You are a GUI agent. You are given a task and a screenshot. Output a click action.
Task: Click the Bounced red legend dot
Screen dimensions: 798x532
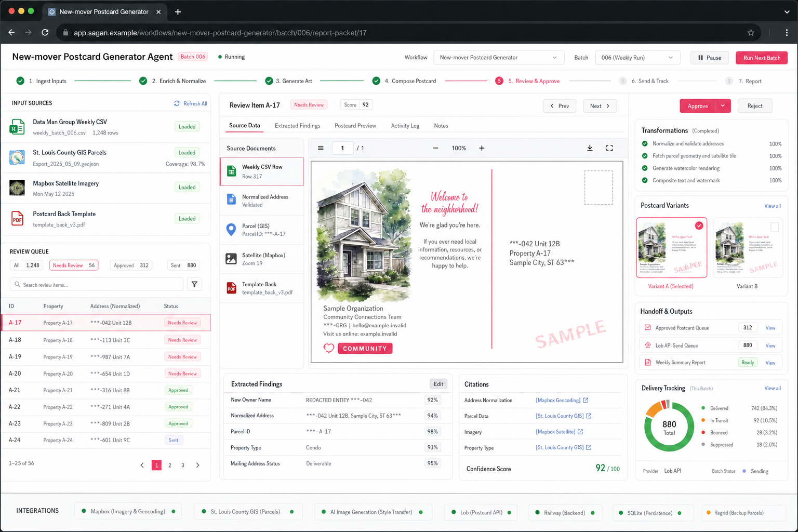703,432
